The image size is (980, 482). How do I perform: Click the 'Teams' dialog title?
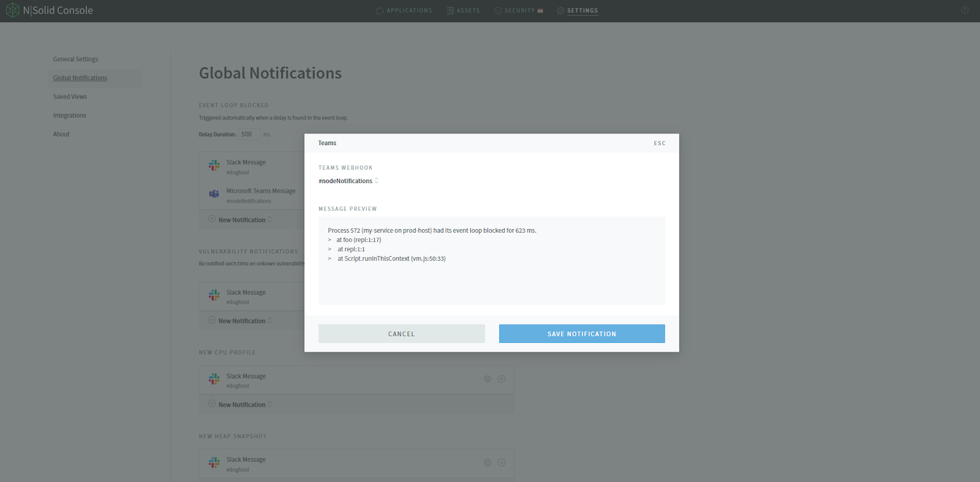(x=327, y=143)
